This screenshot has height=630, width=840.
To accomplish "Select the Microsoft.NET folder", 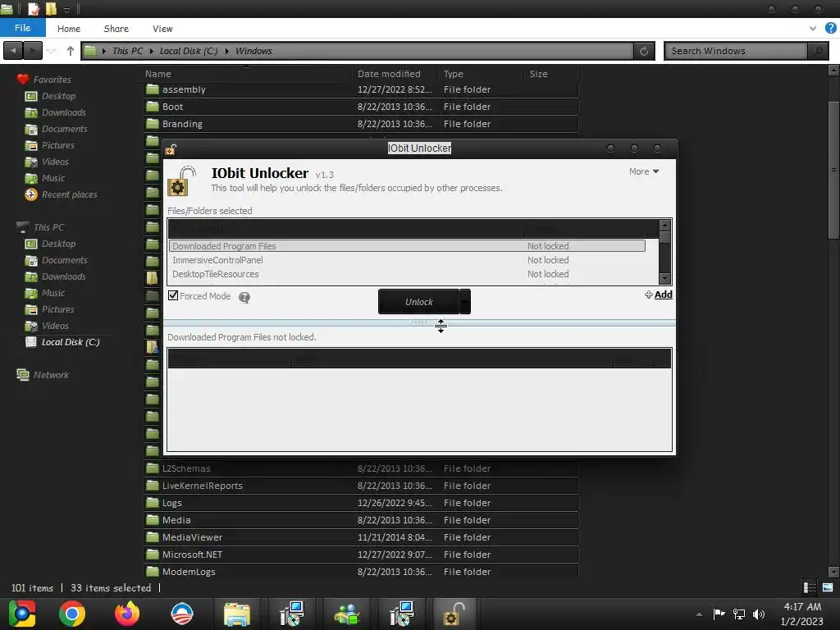I will click(x=361, y=555).
